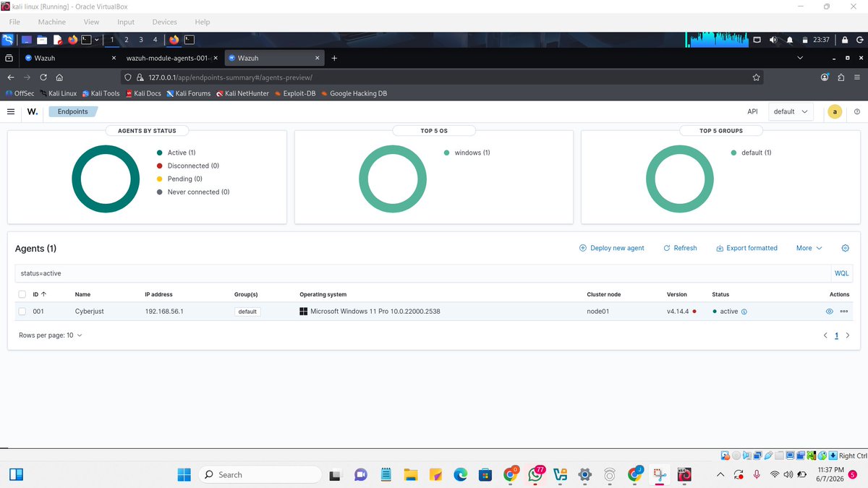Go back in Firefox history
The image size is (868, 488).
11,77
